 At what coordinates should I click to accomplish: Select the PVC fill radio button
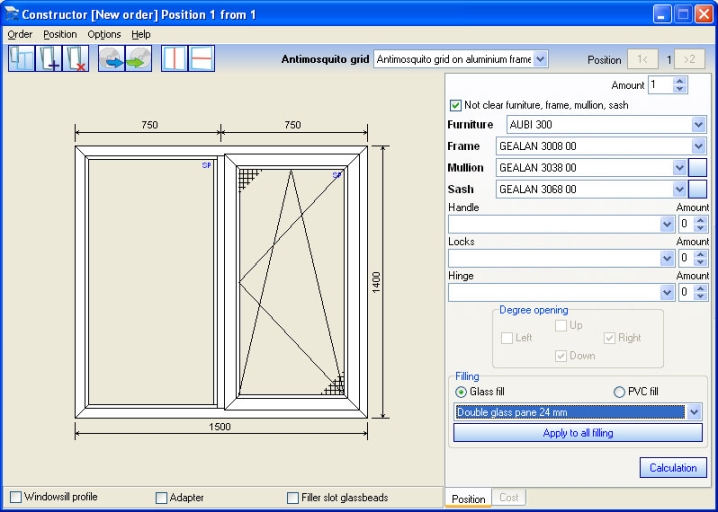pos(620,392)
